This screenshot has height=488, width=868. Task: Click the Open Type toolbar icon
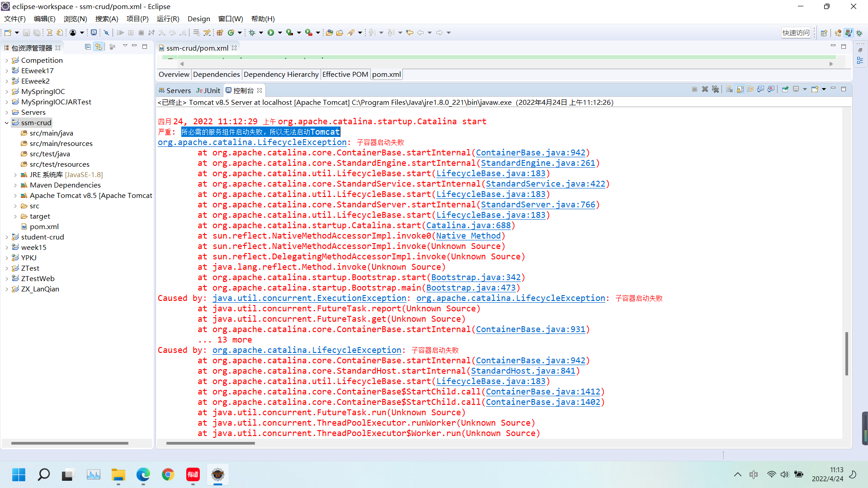(329, 33)
